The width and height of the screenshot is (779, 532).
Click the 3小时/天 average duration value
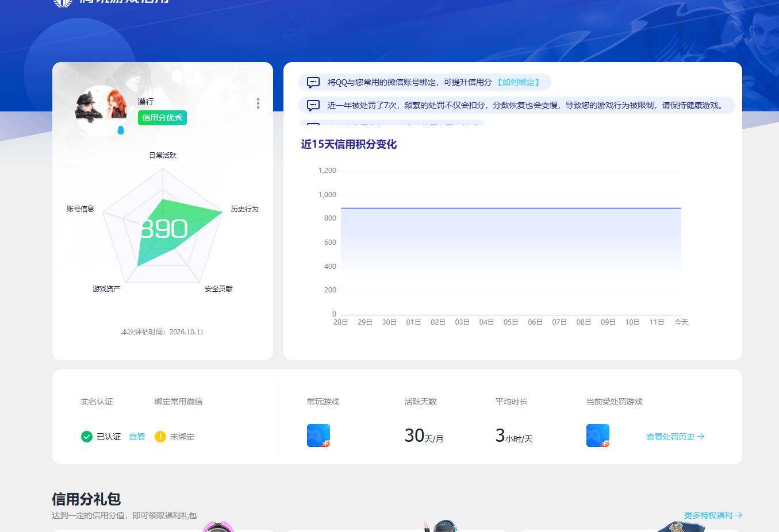click(514, 436)
